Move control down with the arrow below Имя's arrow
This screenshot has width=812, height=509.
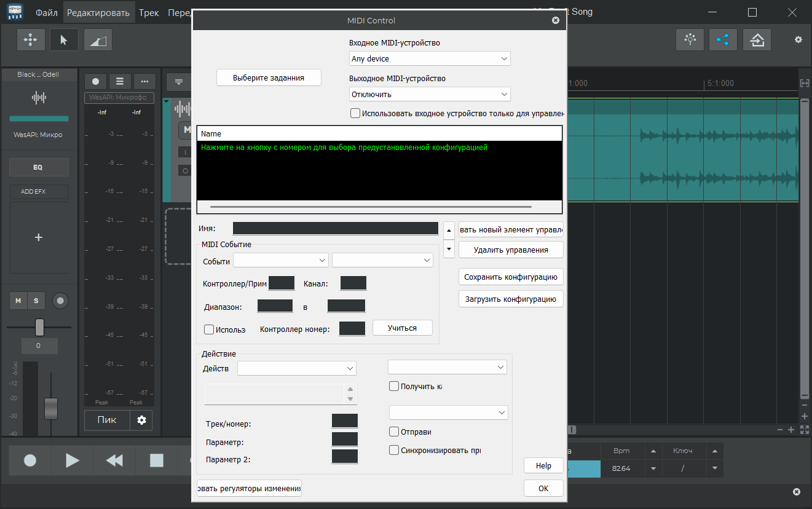449,249
